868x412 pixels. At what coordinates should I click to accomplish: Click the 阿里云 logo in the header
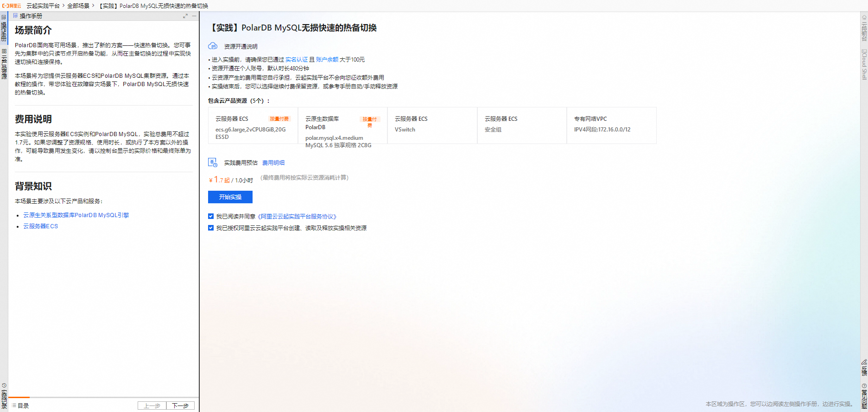[x=12, y=6]
